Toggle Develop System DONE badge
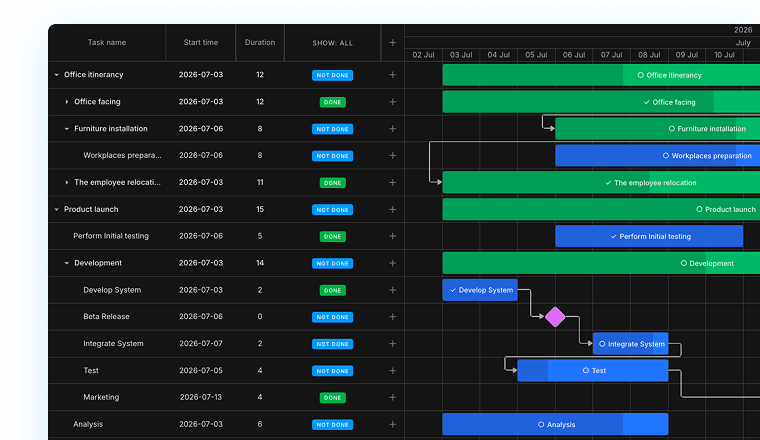The height and width of the screenshot is (440, 760). [332, 290]
